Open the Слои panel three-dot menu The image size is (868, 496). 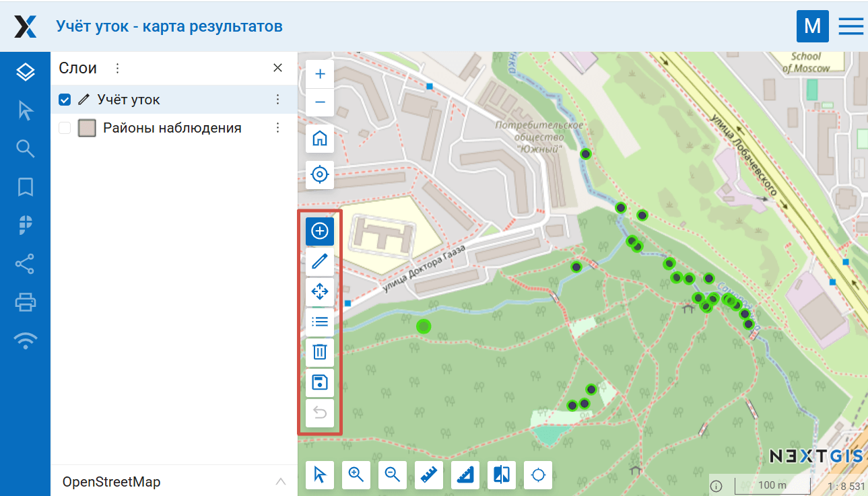(x=117, y=68)
